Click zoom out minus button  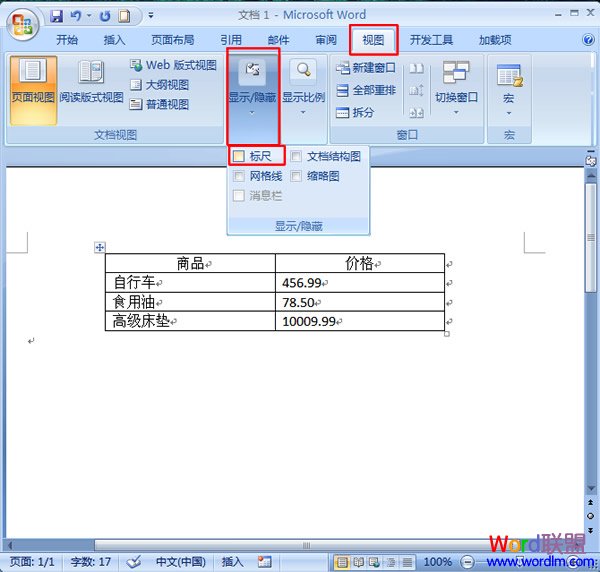pyautogui.click(x=467, y=562)
